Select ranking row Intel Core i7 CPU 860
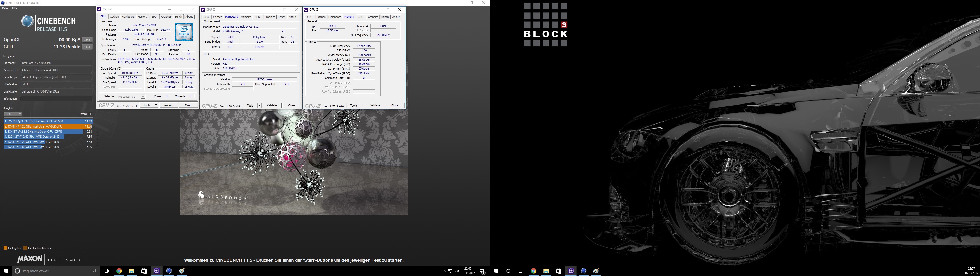Viewport: 980px width, 276px height. click(48, 147)
